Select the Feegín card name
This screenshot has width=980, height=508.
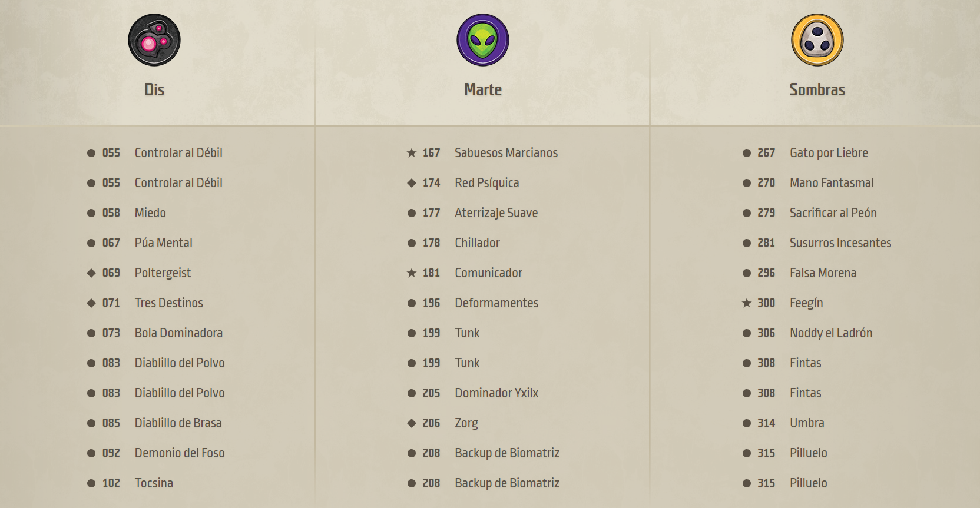[806, 303]
